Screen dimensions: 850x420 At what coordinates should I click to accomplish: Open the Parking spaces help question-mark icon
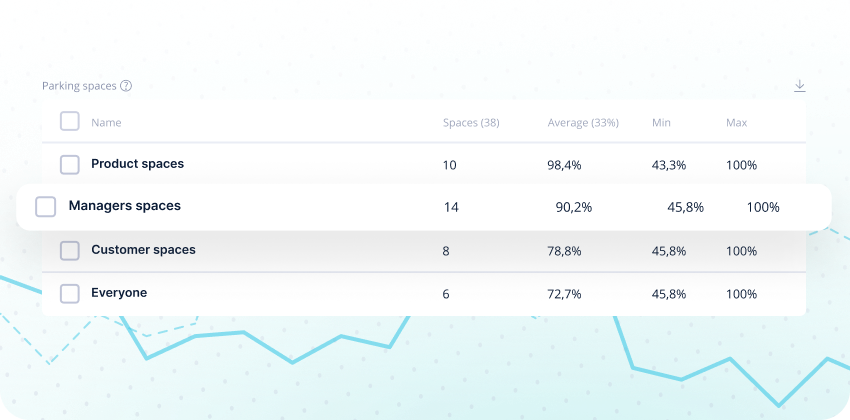tap(126, 86)
